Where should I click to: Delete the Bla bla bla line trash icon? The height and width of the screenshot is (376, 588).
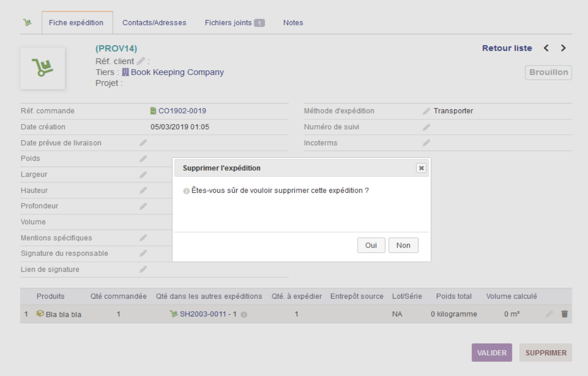[565, 314]
